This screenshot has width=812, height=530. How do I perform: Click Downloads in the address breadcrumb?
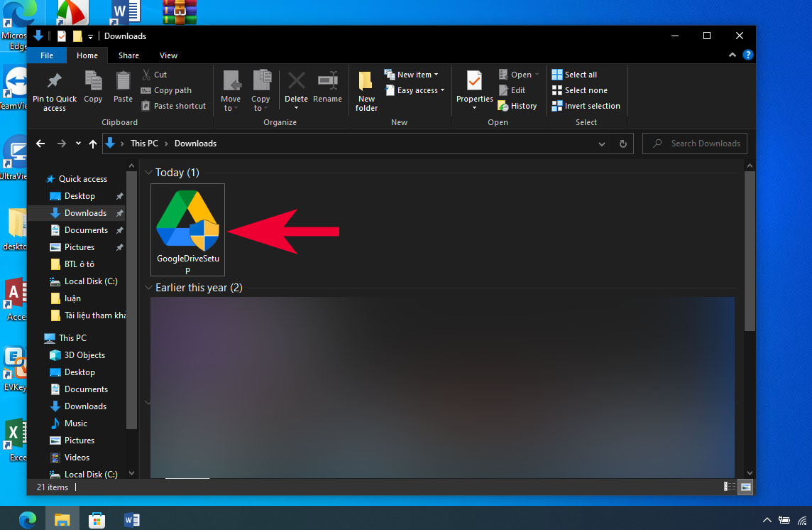[195, 144]
